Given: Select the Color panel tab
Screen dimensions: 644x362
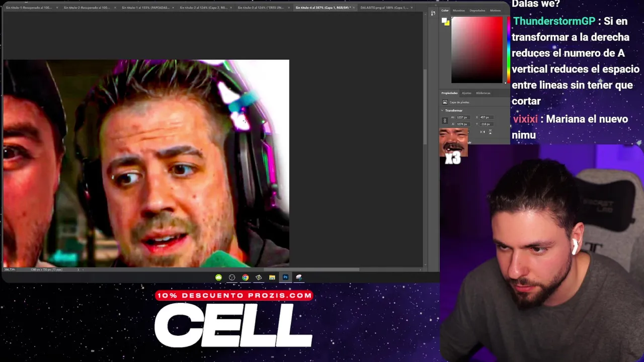Looking at the screenshot, I should [445, 11].
